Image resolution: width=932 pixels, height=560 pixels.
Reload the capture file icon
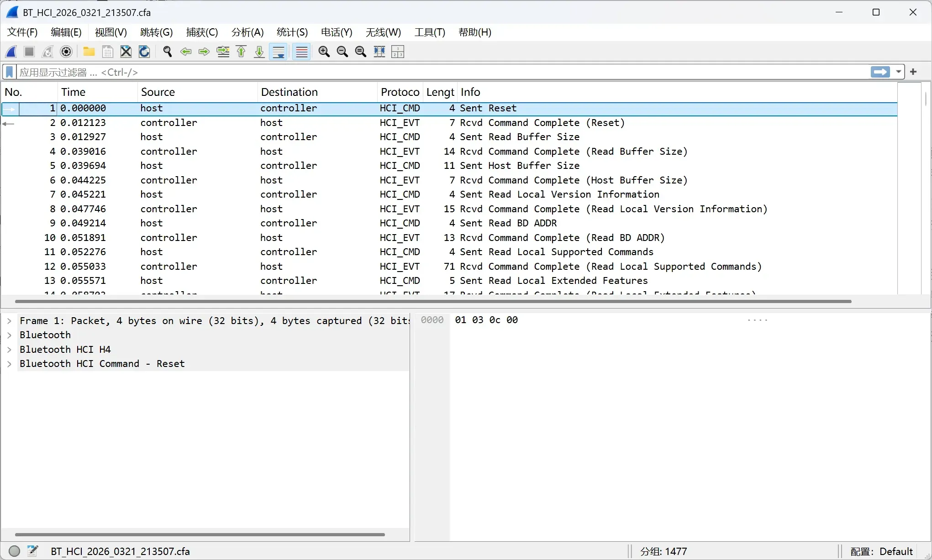tap(144, 52)
